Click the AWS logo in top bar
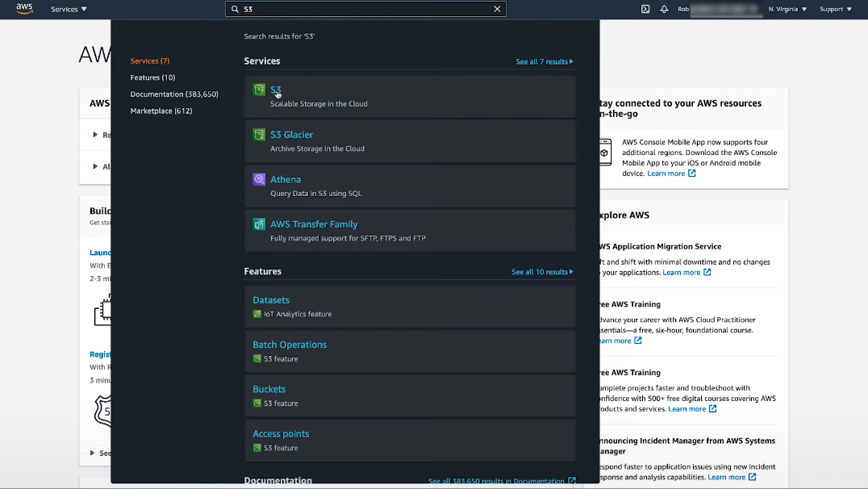 coord(24,9)
